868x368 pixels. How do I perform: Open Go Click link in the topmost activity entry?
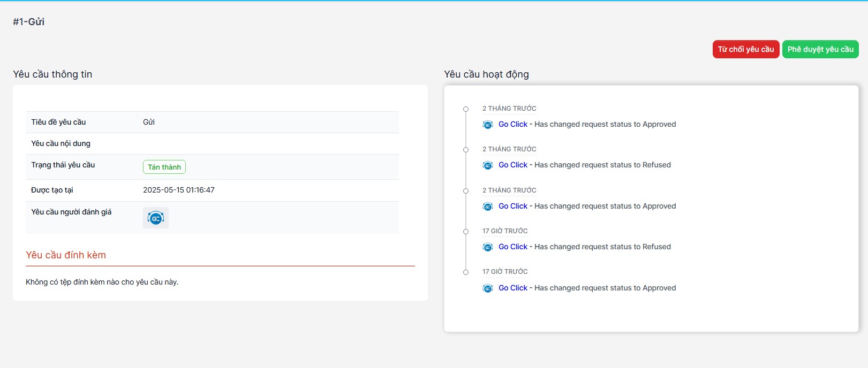click(512, 124)
